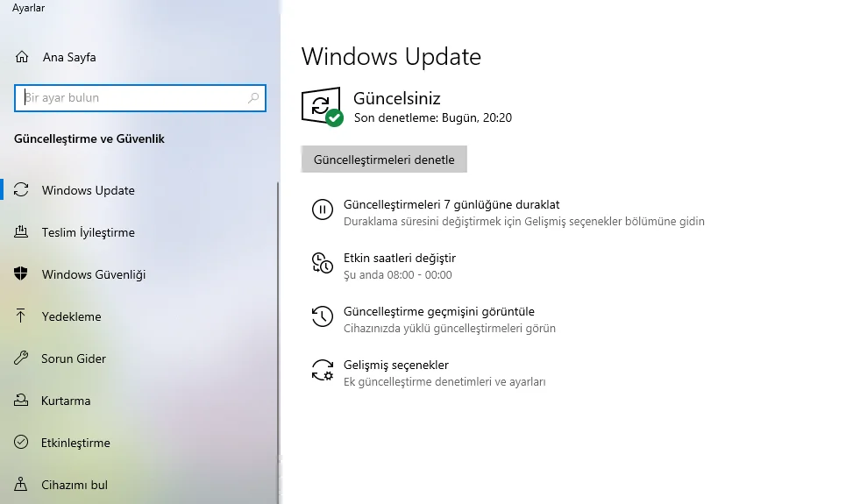Screen dimensions: 846x504
Task: Click the Gelişmiş seçenekler gear-sync icon
Action: coord(323,370)
